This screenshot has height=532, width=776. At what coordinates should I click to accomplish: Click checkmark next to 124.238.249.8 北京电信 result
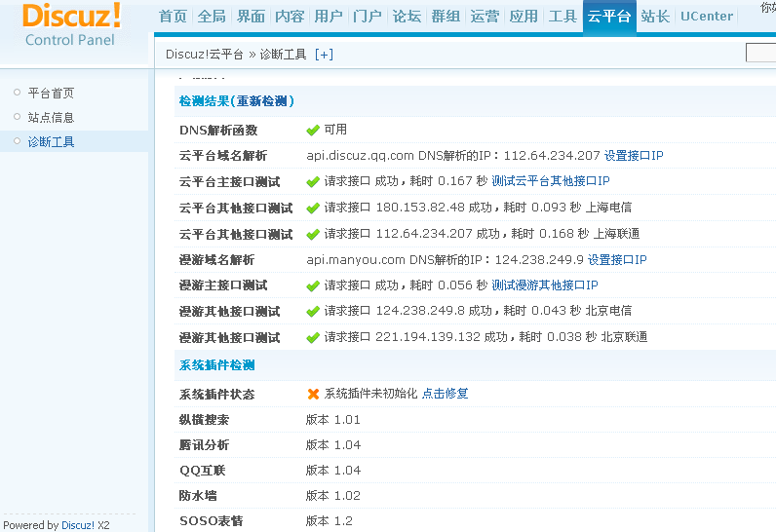(313, 312)
